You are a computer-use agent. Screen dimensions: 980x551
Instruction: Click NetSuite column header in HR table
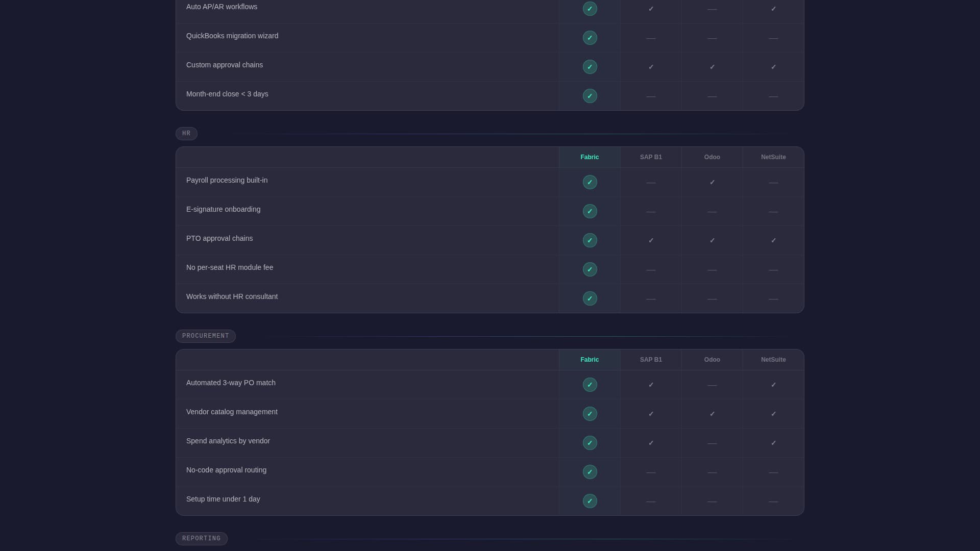(773, 157)
